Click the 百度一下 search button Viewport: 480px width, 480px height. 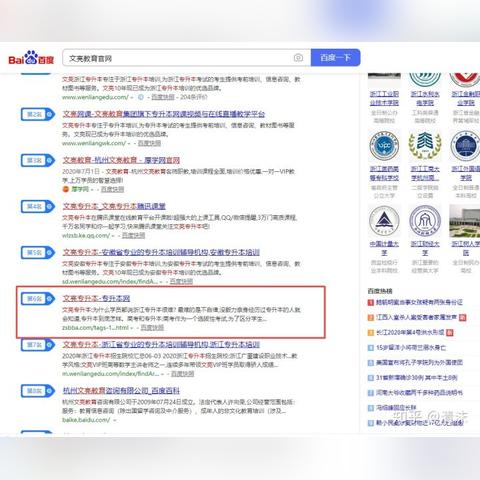pyautogui.click(x=335, y=58)
